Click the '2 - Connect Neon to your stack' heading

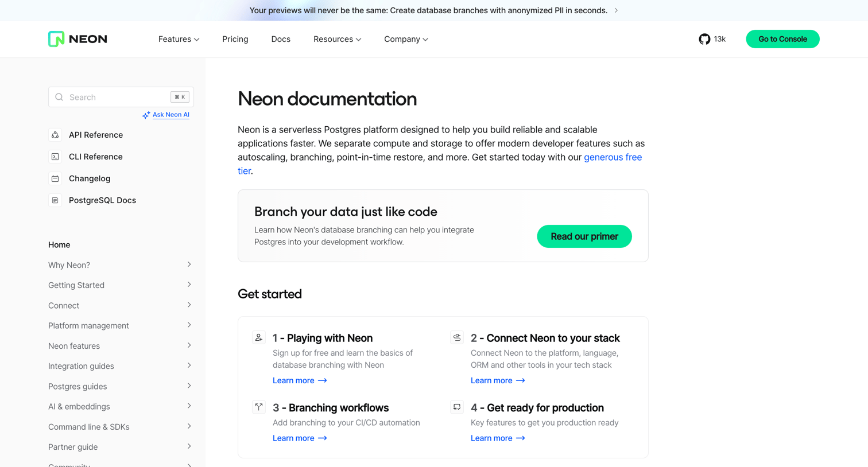pyautogui.click(x=545, y=338)
